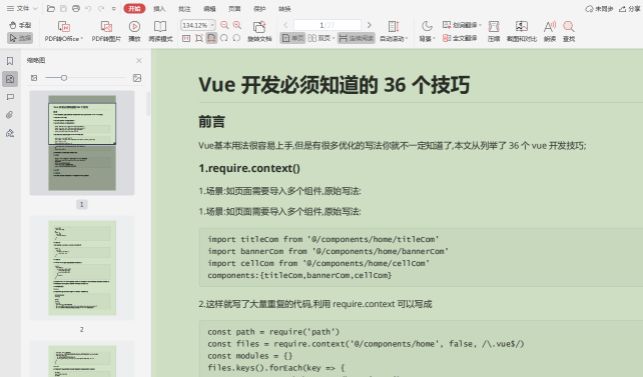Viewport: 643px width, 377px height.
Task: Click the 旋转文档 rotate document icon
Action: tap(259, 27)
